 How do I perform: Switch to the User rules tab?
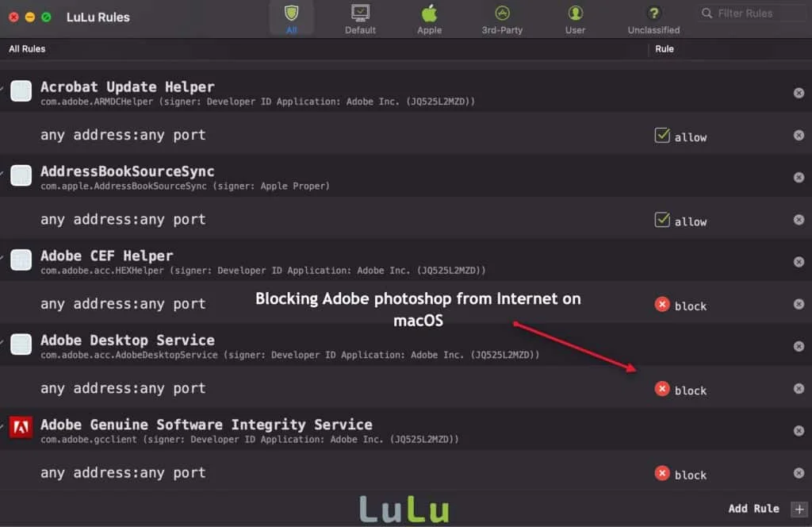tap(575, 19)
